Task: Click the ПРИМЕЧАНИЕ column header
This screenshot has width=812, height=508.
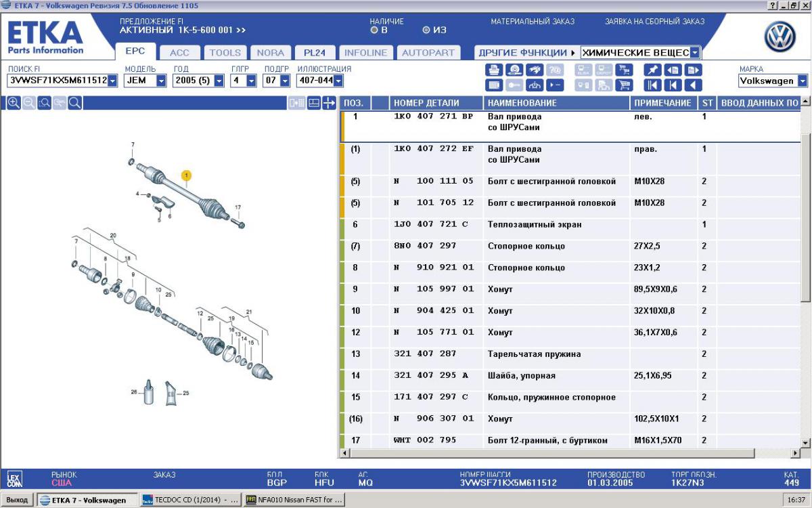Action: pos(662,103)
